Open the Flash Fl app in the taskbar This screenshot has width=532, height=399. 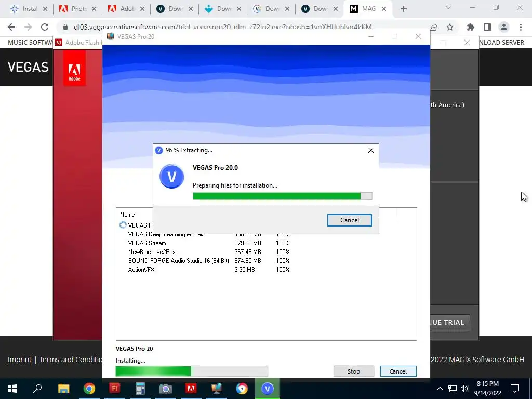click(115, 389)
